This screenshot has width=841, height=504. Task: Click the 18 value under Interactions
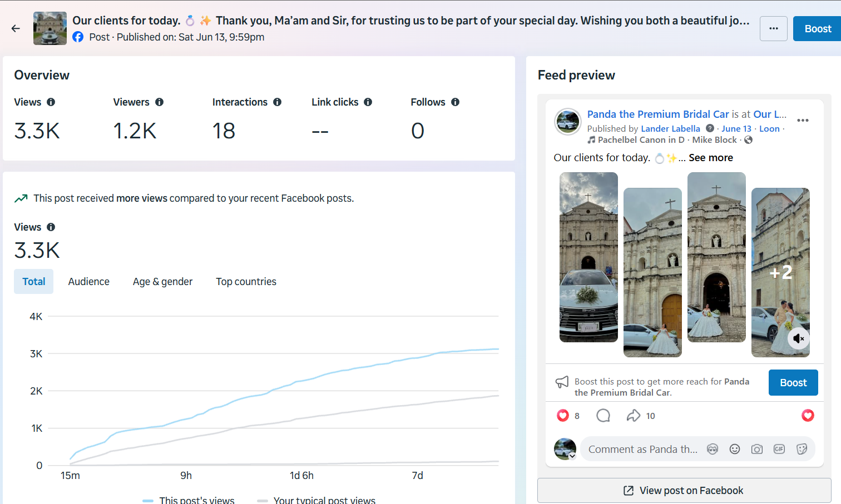(x=224, y=131)
